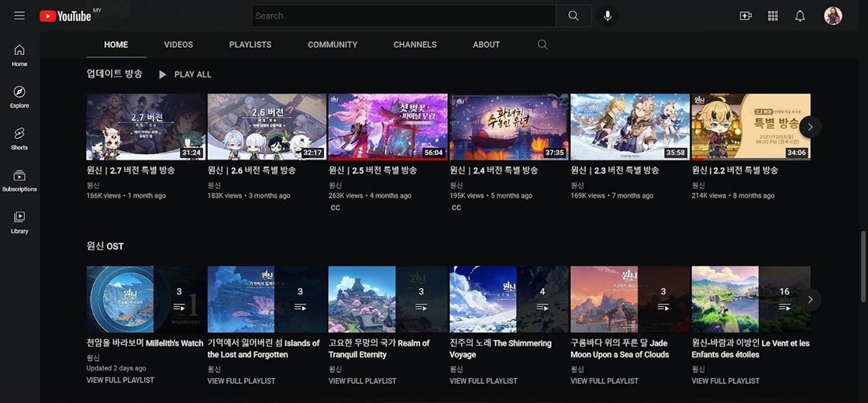
Task: Click the channel search magnifier icon
Action: click(x=542, y=45)
